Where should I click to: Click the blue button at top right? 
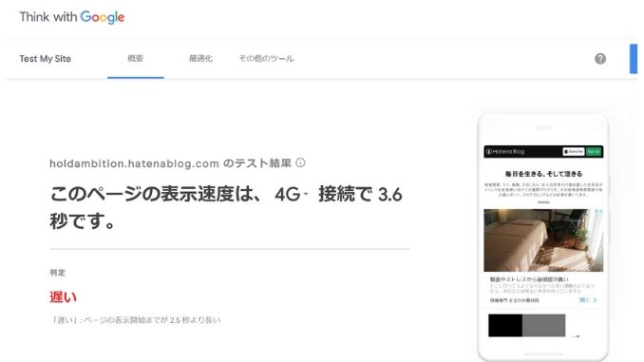pyautogui.click(x=634, y=59)
